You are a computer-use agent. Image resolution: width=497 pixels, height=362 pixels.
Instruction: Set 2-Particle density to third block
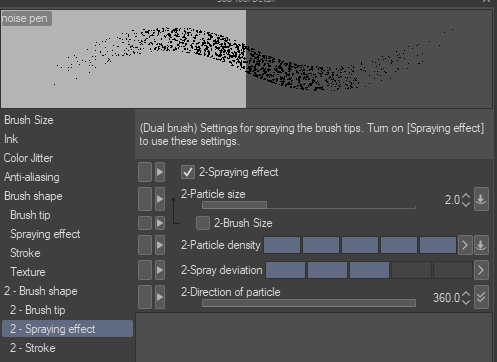pos(360,245)
